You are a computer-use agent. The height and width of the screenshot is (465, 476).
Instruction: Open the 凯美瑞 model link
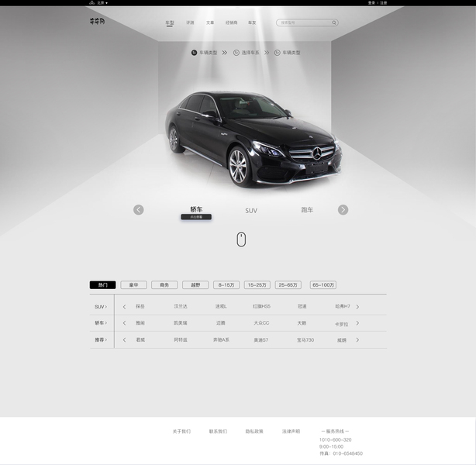click(x=181, y=323)
